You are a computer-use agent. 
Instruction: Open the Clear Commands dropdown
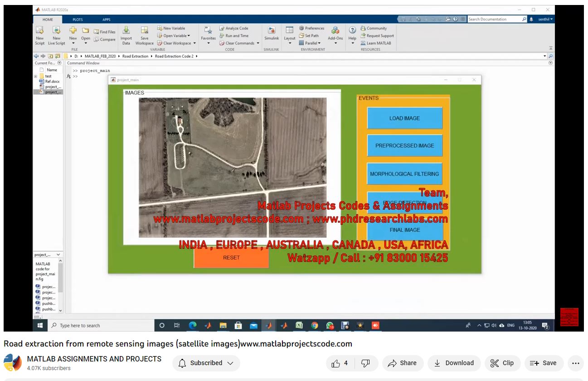239,43
